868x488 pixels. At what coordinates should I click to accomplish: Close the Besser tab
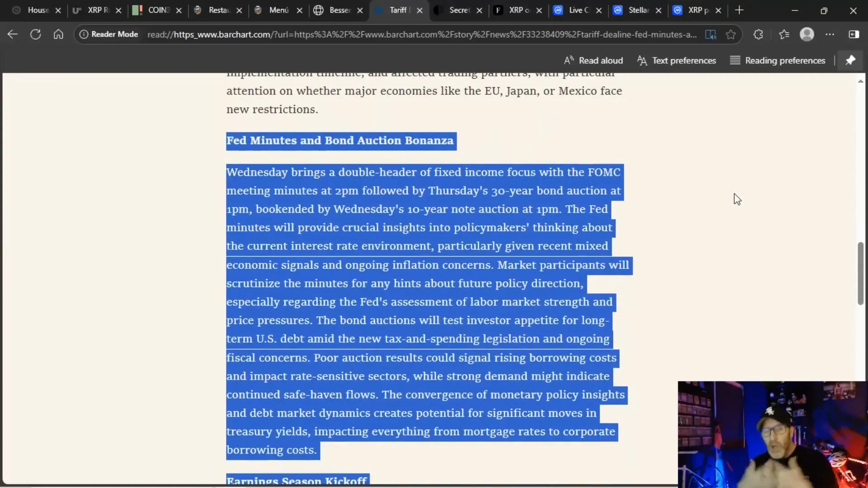(x=360, y=10)
